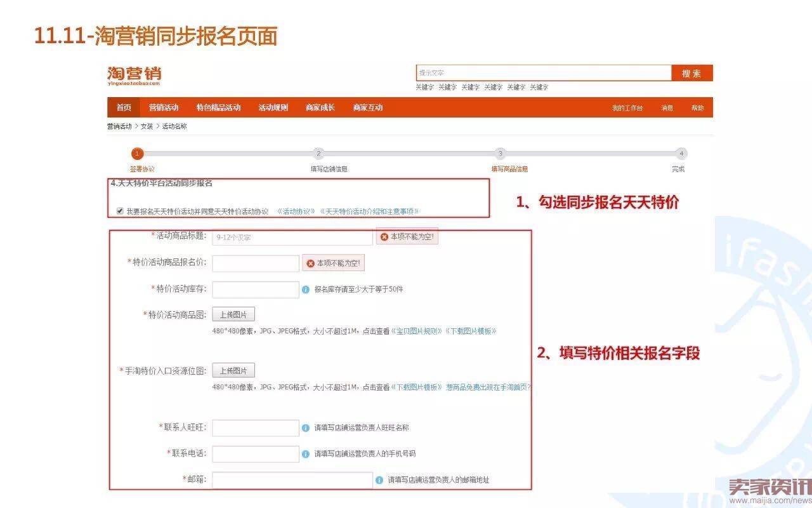Click the 特价活动商品报名价 input field

[256, 264]
